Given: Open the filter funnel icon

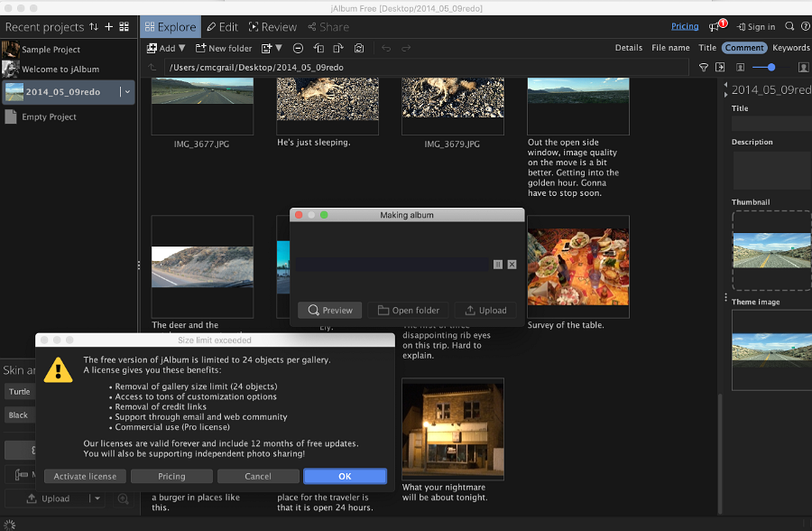Looking at the screenshot, I should (x=703, y=68).
